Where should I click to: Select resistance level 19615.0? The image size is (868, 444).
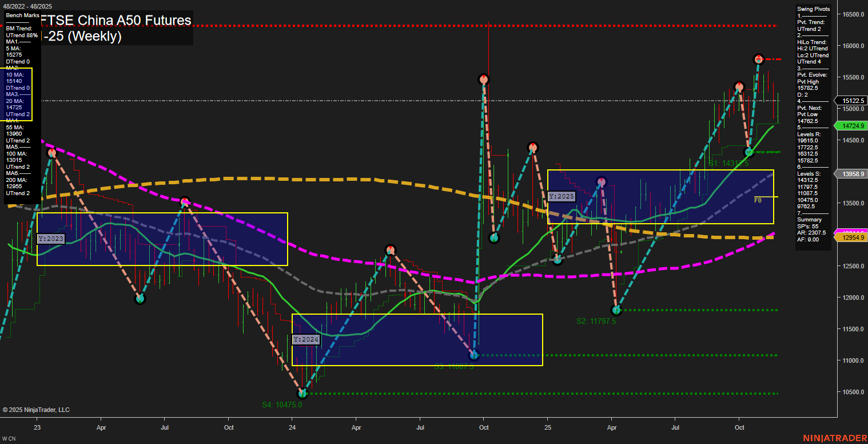click(808, 141)
